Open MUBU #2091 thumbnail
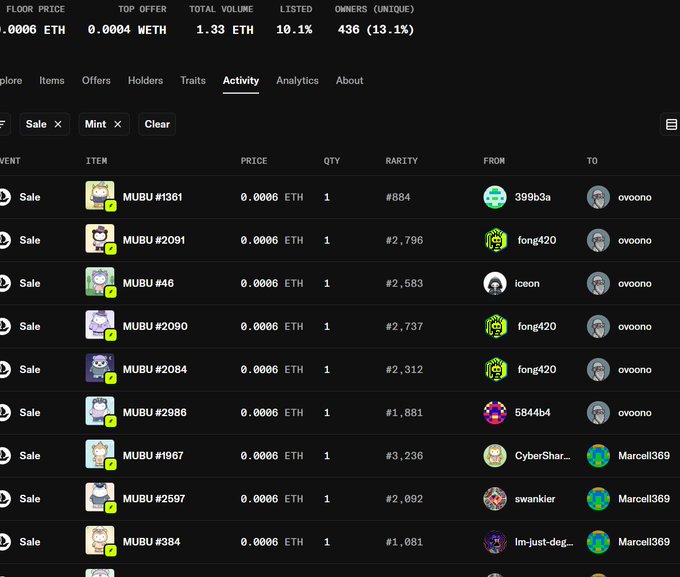 [x=100, y=239]
